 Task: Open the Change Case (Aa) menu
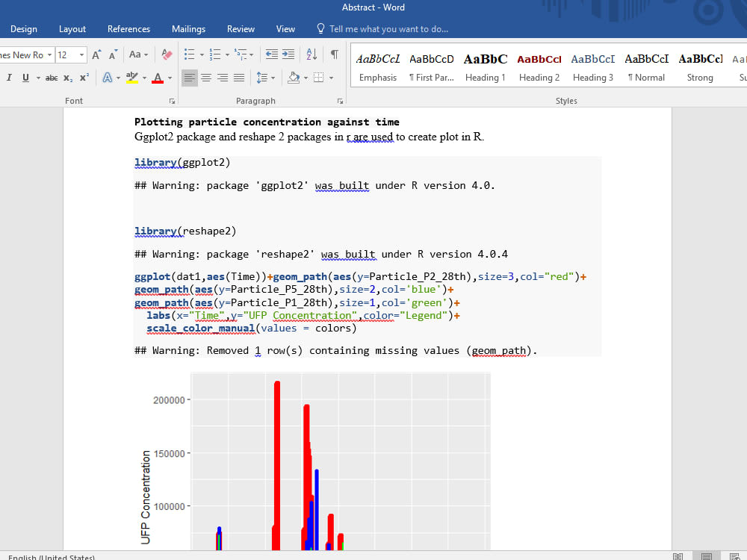click(x=139, y=55)
